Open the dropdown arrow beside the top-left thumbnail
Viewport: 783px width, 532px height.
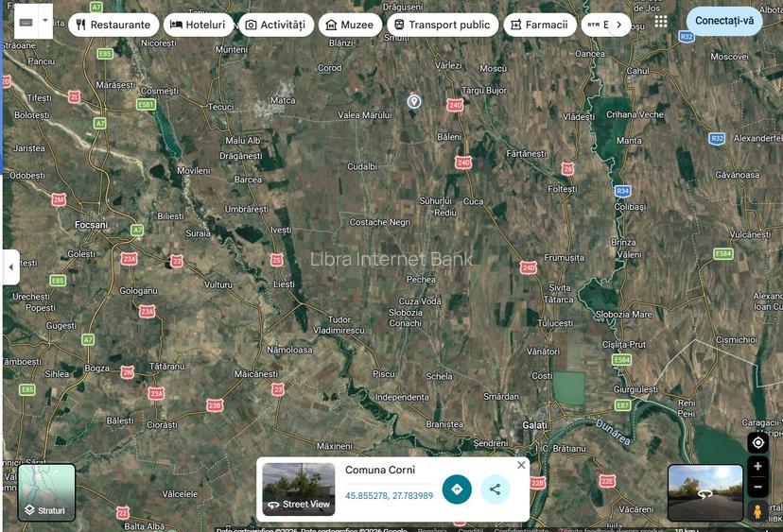point(44,20)
